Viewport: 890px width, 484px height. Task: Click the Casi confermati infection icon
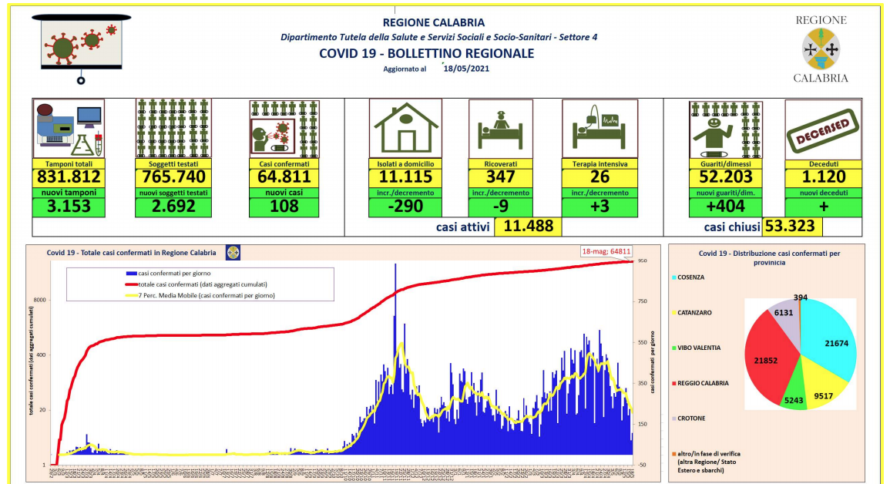(283, 128)
